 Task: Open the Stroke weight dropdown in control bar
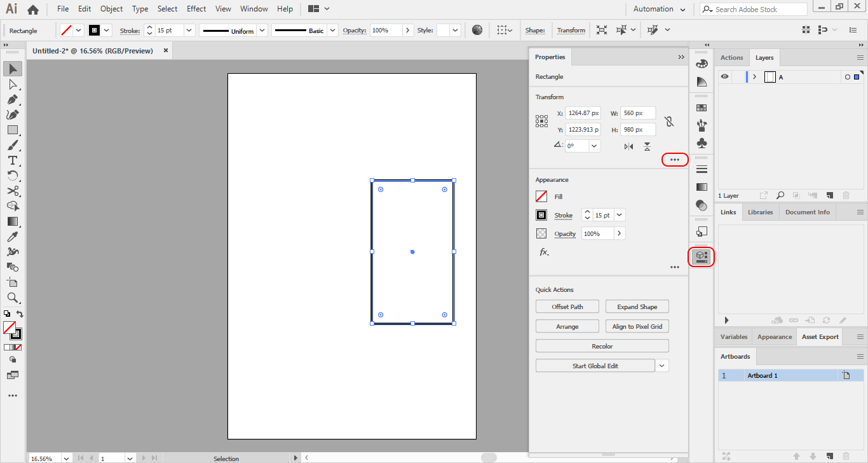pos(189,30)
